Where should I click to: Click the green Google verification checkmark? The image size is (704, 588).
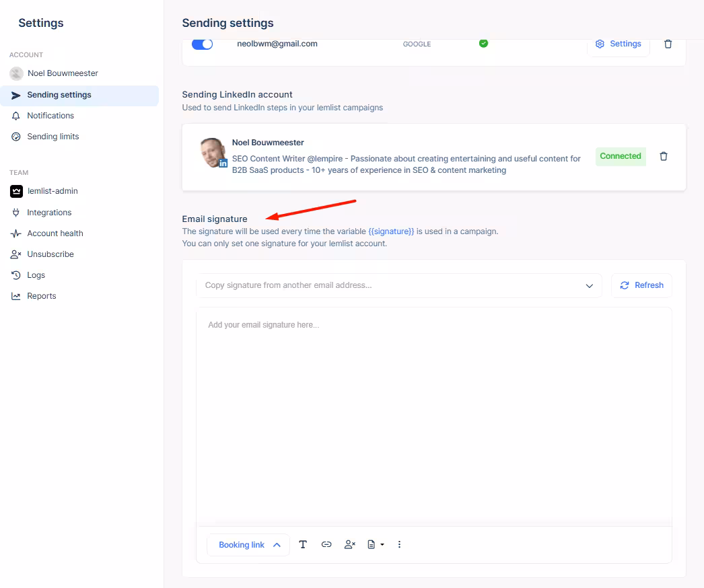[483, 44]
